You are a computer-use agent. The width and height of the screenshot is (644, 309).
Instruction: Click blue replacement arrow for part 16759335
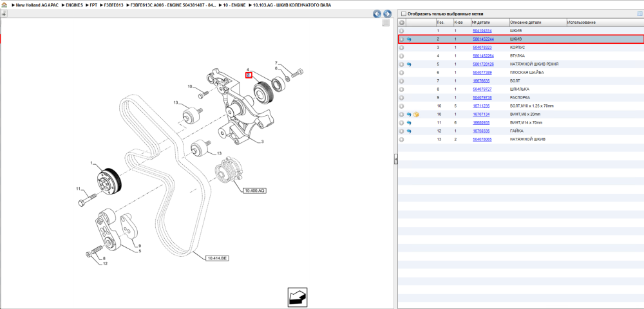409,131
